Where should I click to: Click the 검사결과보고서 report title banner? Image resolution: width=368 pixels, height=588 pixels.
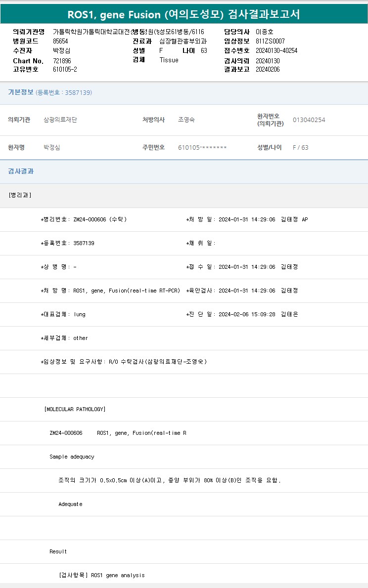point(184,14)
